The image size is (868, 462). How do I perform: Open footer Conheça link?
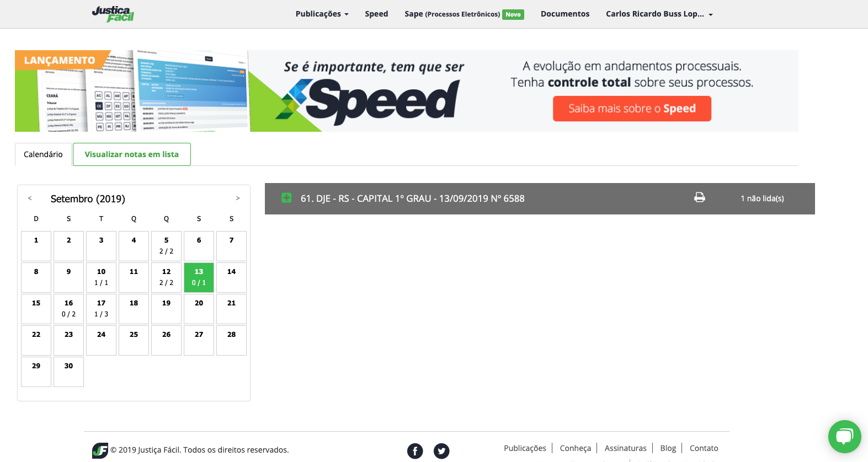575,448
